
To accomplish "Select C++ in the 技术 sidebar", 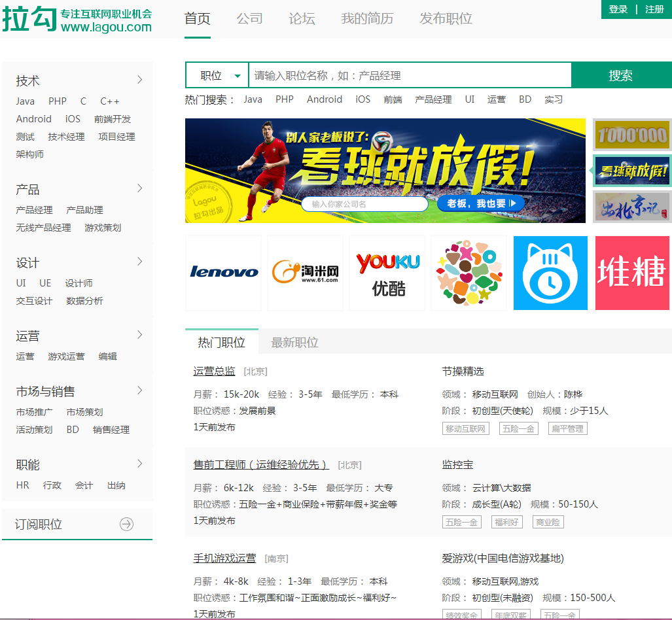I will point(110,101).
